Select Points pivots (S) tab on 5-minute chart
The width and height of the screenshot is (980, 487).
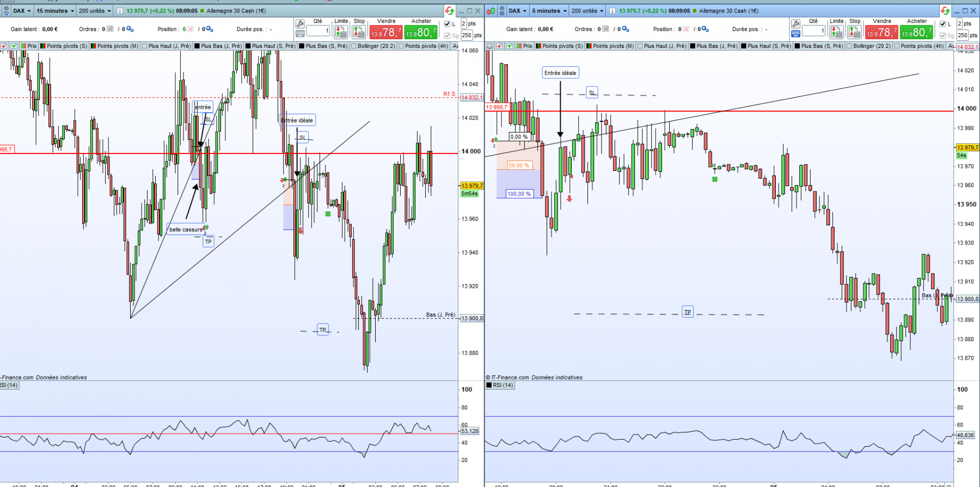coord(559,46)
